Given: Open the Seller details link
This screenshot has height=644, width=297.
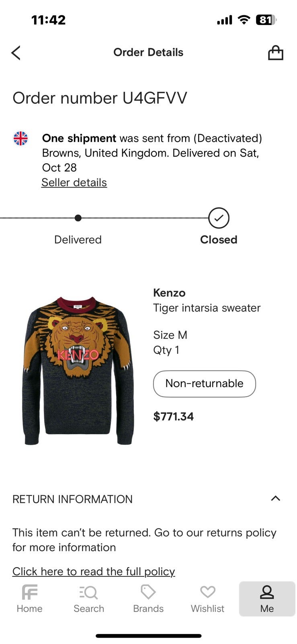Looking at the screenshot, I should 74,183.
